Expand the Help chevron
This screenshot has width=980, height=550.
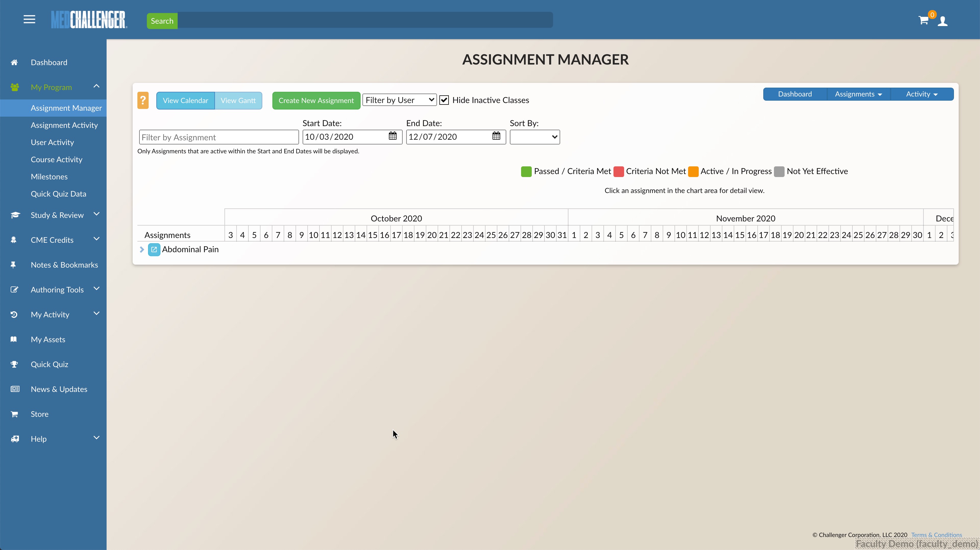pos(96,438)
